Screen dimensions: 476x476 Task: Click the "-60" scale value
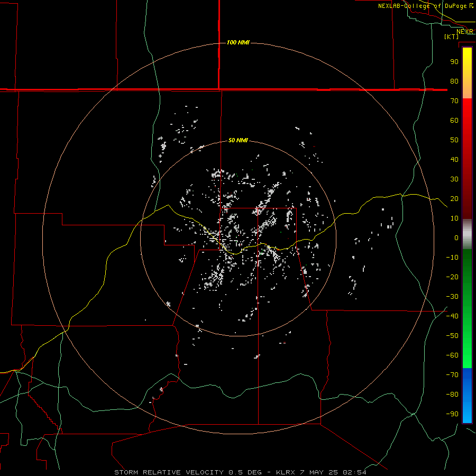pyautogui.click(x=452, y=355)
